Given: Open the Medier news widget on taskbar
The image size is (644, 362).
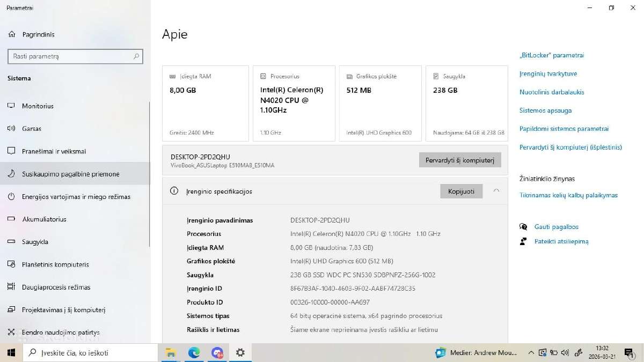Looking at the screenshot, I should coord(477,352).
